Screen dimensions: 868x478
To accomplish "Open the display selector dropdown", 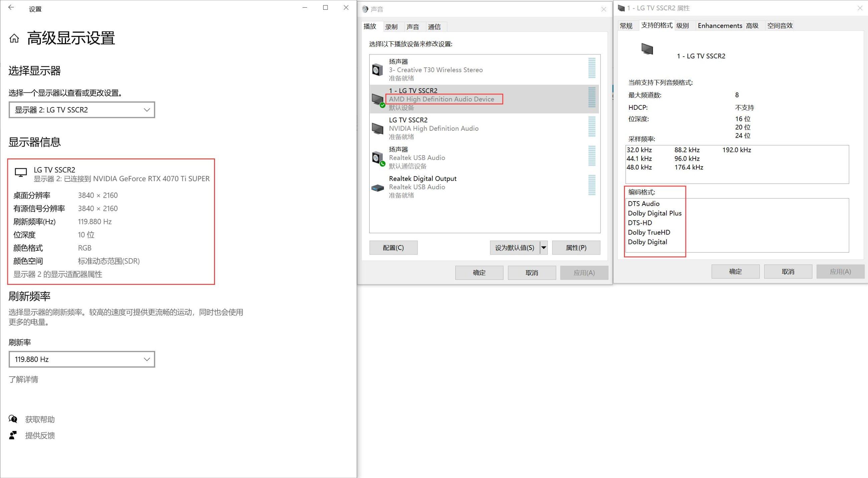I will tap(82, 110).
